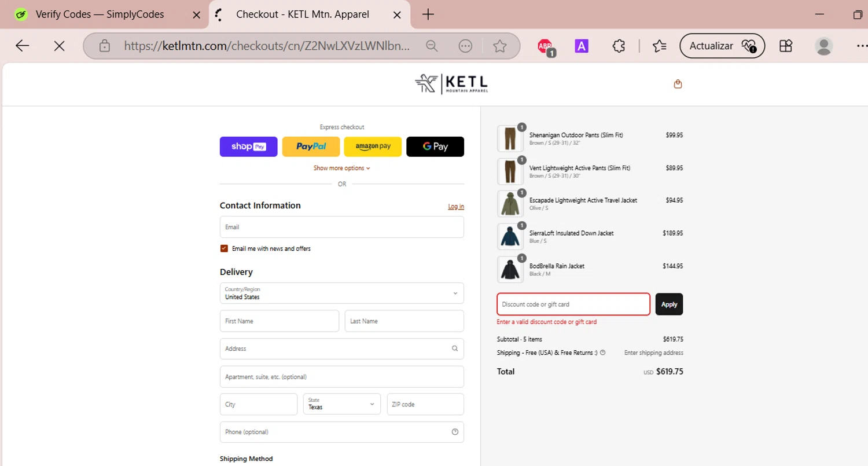Open the browser profile avatar
Image resolution: width=868 pixels, height=466 pixels.
pyautogui.click(x=823, y=46)
